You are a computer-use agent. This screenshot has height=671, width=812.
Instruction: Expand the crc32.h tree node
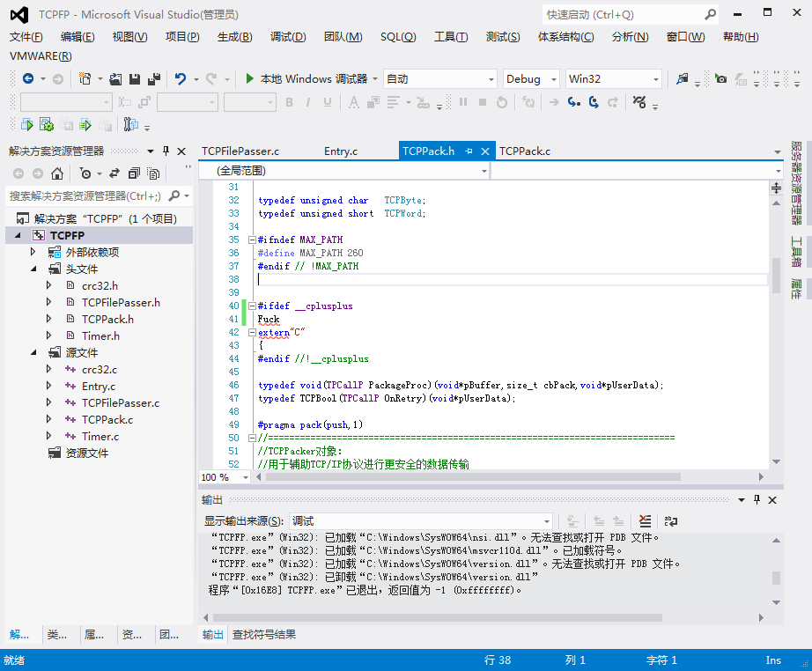coord(49,286)
